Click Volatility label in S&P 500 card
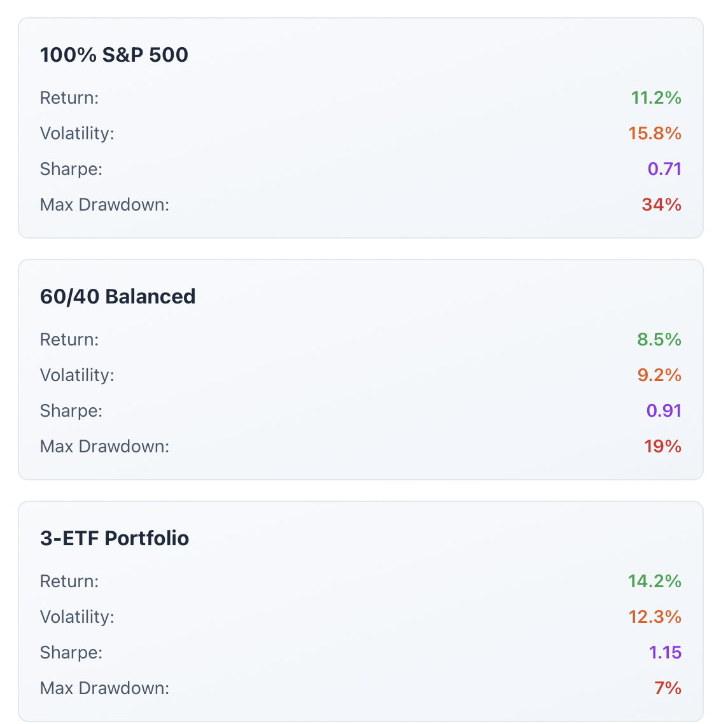 (77, 134)
